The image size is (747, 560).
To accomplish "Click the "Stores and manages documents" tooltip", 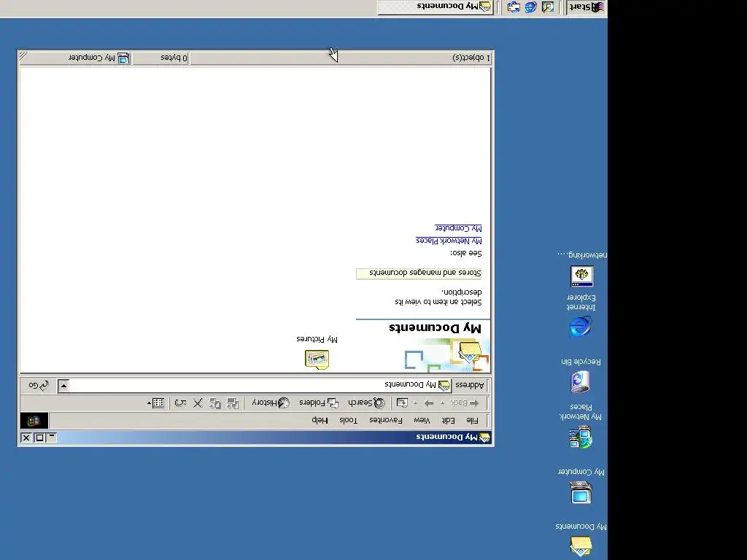I will coord(419,273).
